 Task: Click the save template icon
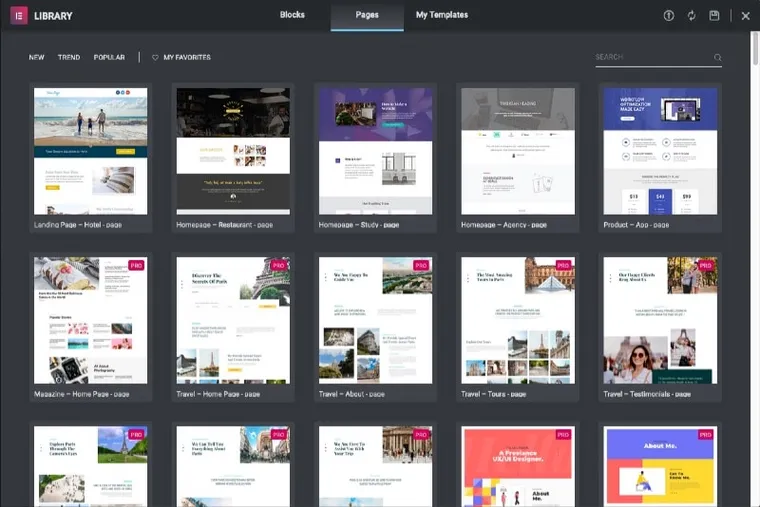714,16
